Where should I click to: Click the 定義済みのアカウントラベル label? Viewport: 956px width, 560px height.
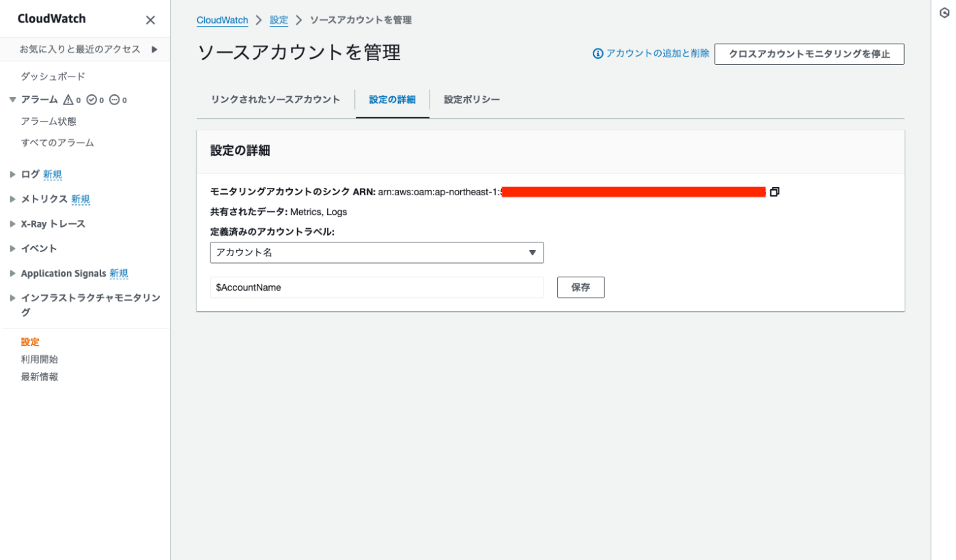272,232
